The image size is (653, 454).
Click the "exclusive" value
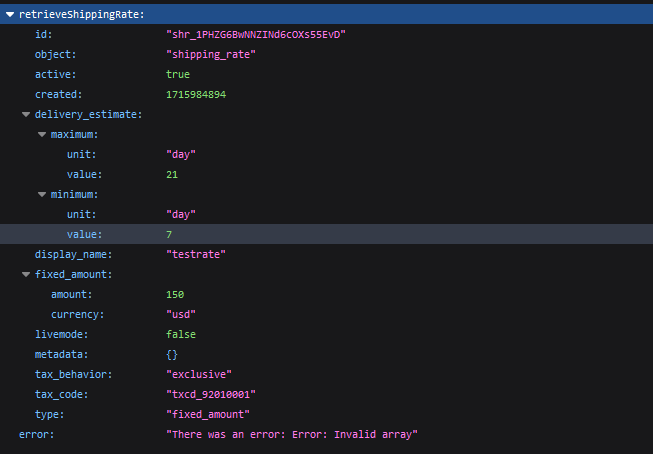[199, 374]
